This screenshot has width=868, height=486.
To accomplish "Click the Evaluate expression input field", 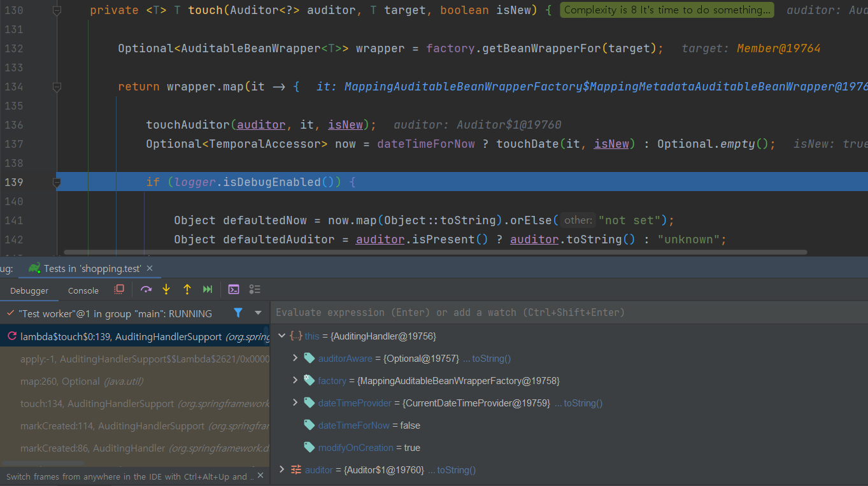I will (x=569, y=312).
